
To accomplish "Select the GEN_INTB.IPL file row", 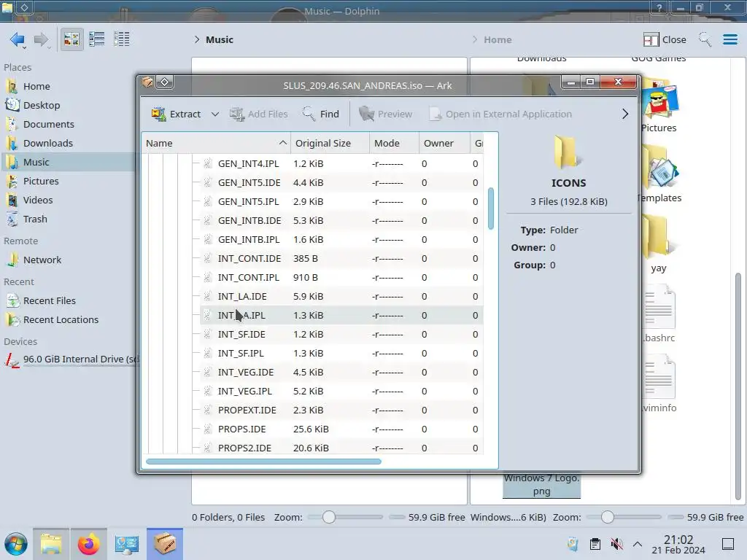I will [x=341, y=239].
